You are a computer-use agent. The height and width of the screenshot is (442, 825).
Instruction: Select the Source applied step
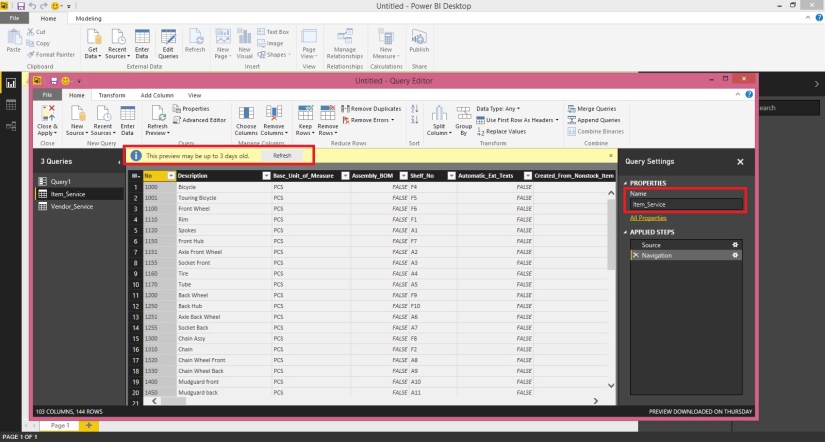(x=686, y=245)
